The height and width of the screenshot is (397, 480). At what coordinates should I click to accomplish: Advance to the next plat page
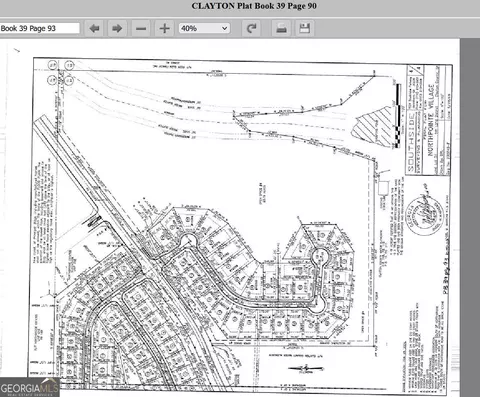coord(117,28)
